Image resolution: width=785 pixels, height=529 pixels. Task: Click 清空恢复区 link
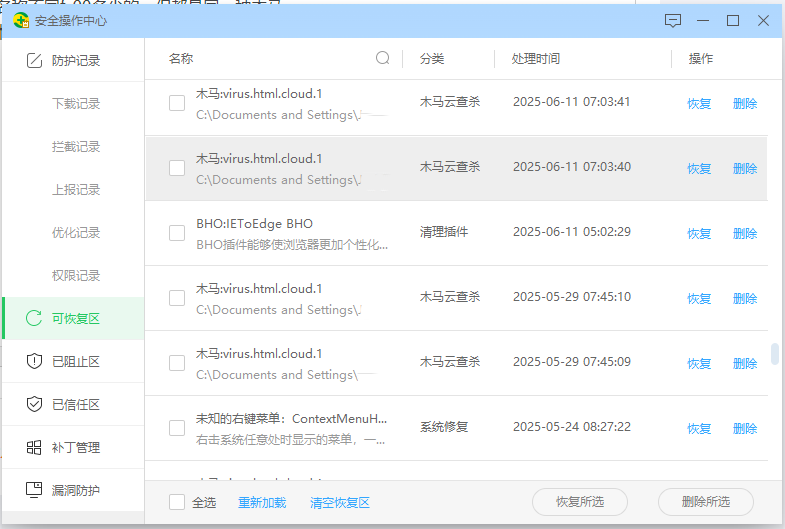click(x=340, y=503)
